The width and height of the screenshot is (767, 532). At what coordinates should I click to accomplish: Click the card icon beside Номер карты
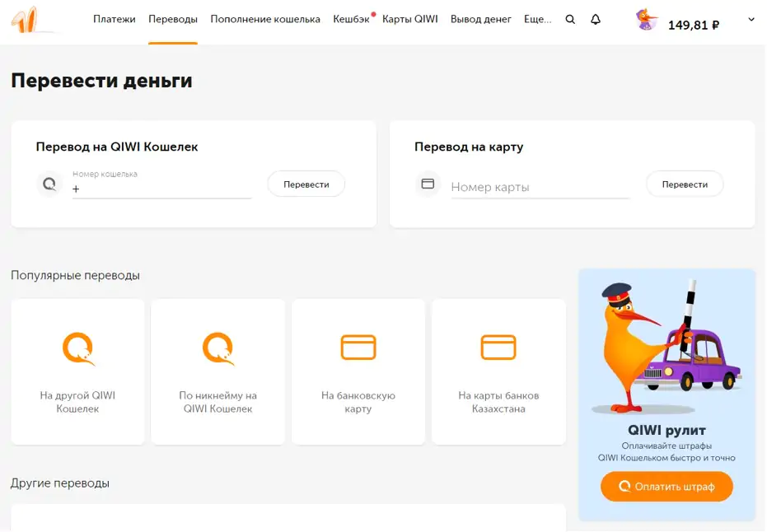[x=428, y=184]
